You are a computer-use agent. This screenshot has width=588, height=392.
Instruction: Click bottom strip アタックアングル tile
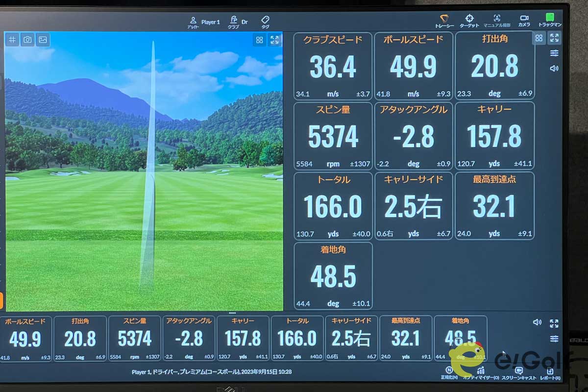tap(189, 339)
